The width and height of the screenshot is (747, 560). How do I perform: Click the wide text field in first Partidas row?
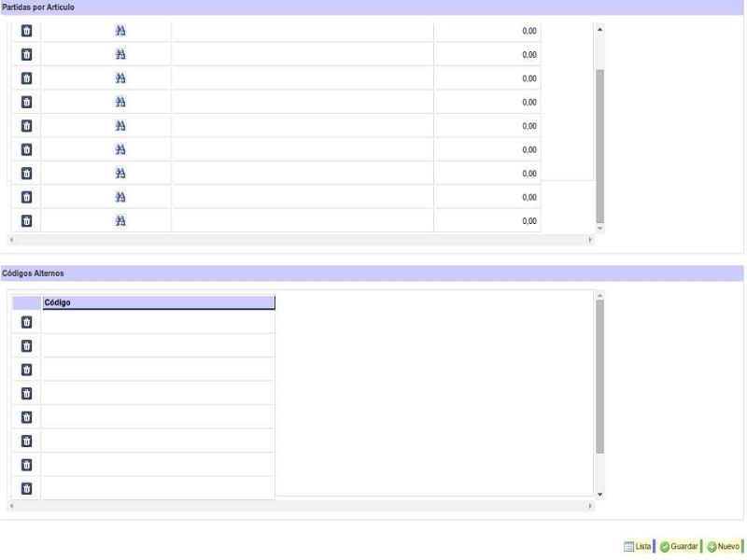click(302, 31)
